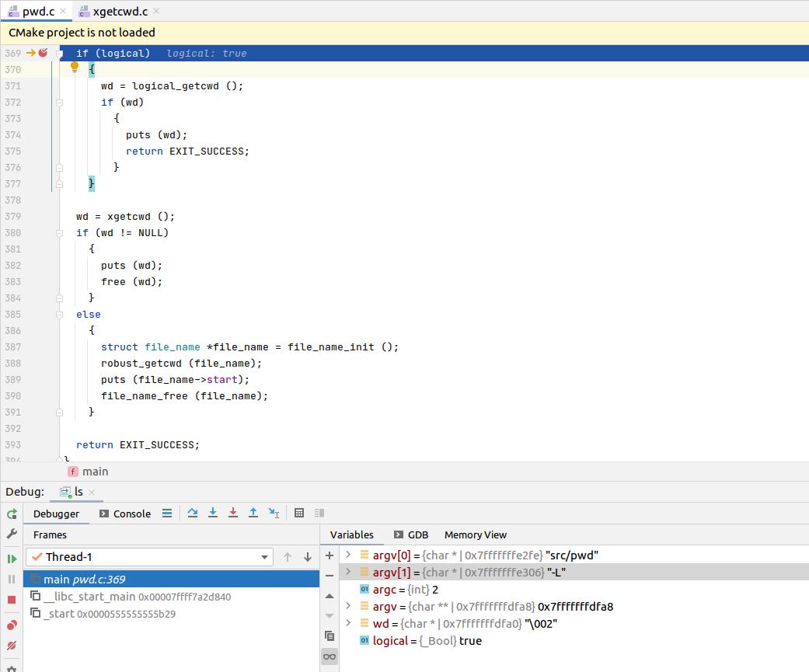The height and width of the screenshot is (672, 809).
Task: Open the GDB tab
Action: [x=411, y=534]
